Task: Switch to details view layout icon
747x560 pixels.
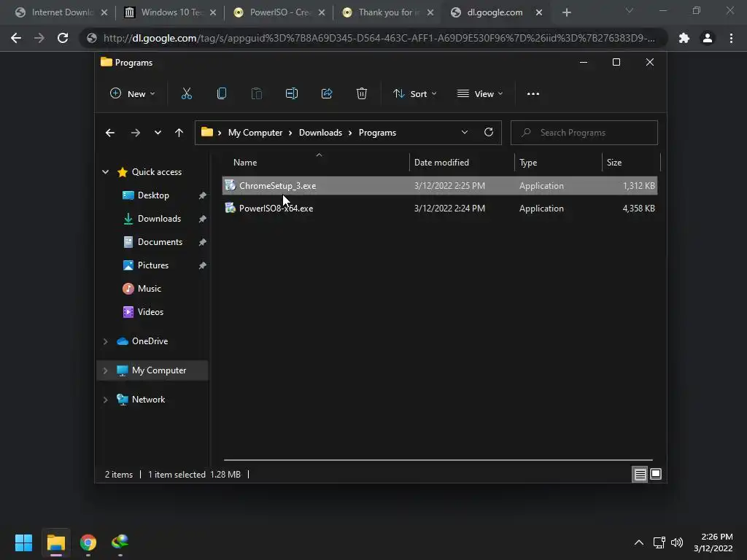Action: (640, 474)
